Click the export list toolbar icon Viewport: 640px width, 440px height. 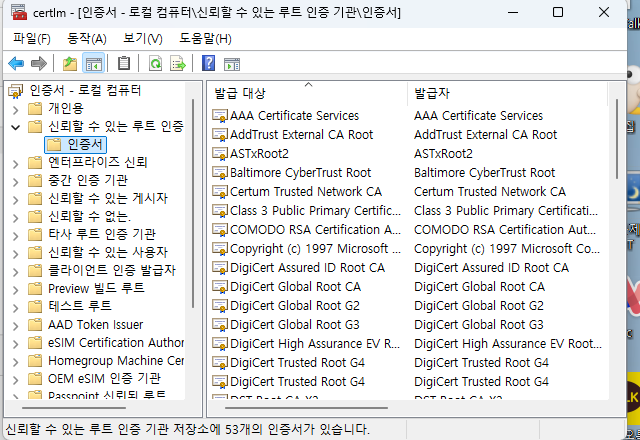pyautogui.click(x=178, y=63)
